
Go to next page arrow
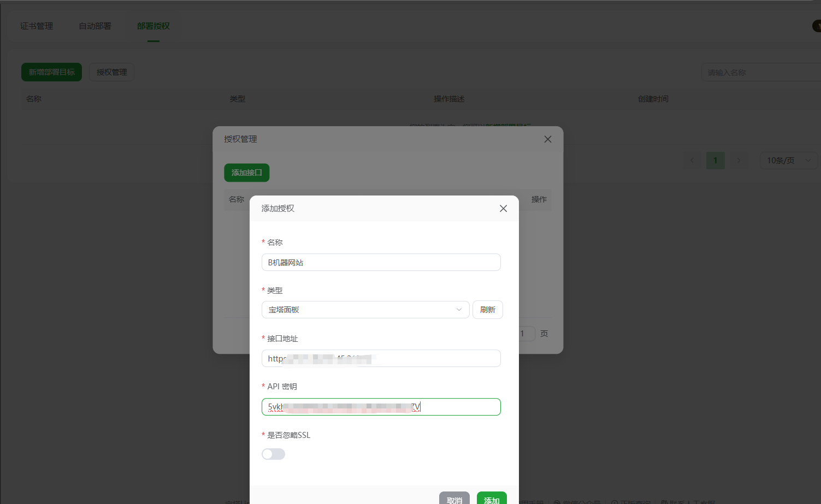click(739, 161)
